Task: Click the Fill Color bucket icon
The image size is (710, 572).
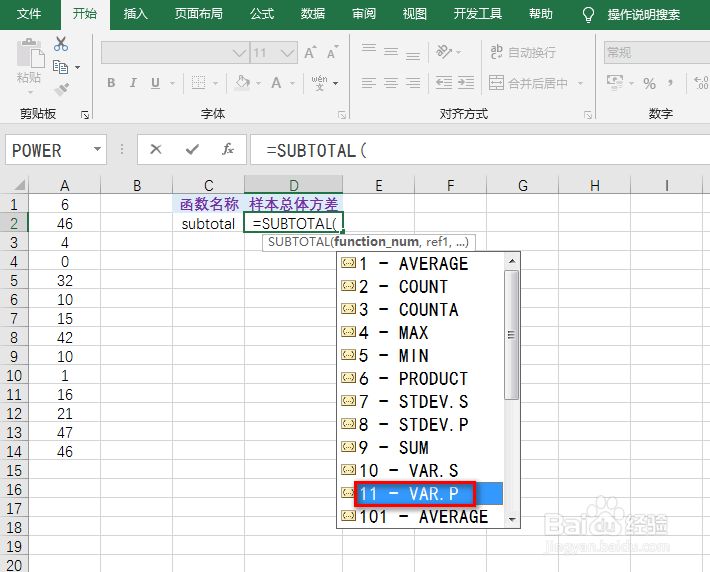Action: [242, 83]
